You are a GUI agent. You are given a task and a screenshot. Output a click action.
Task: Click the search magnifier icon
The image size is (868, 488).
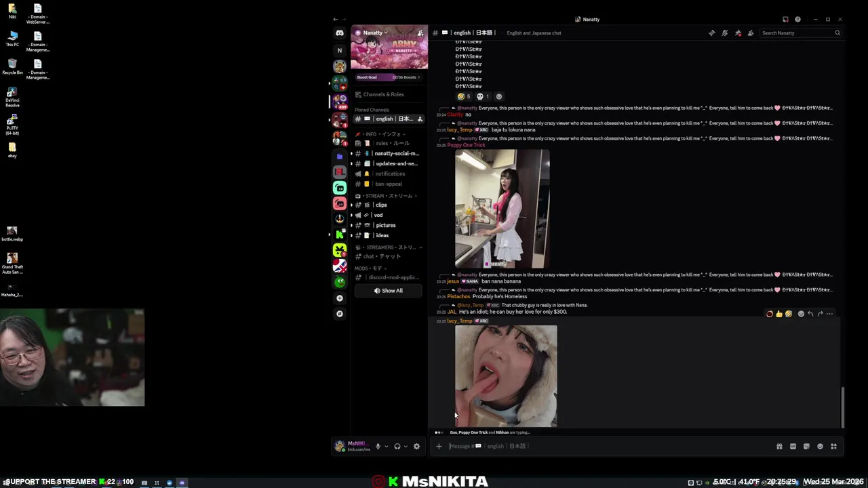coord(837,33)
